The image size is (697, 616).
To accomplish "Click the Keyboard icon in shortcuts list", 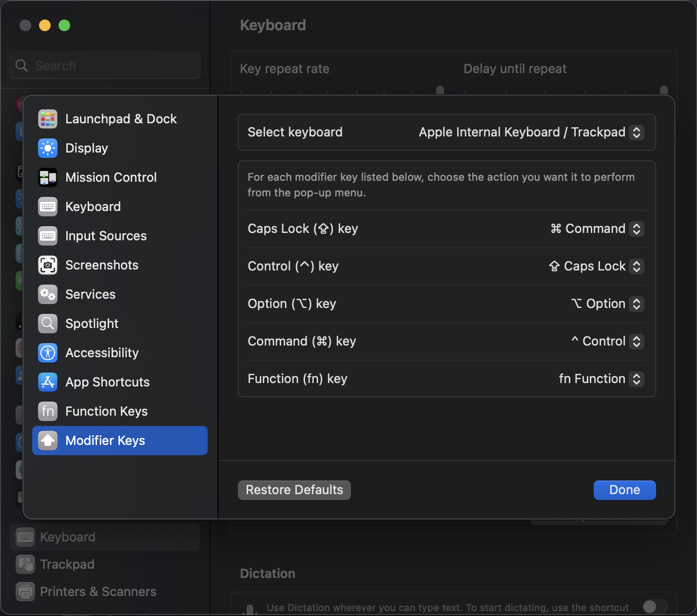I will tap(48, 207).
